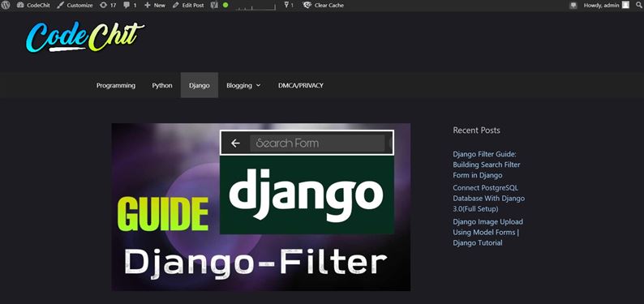Click the CodeChit site logo
The height and width of the screenshot is (304, 644).
point(85,37)
